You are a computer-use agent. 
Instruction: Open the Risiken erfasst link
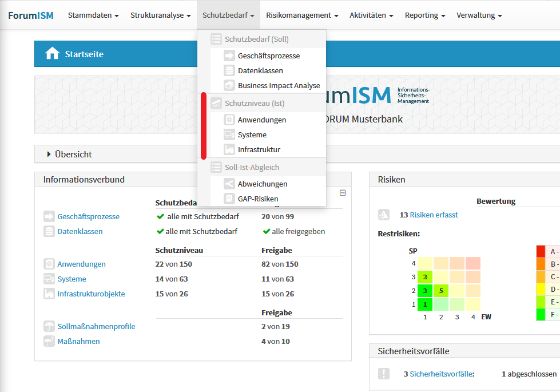click(434, 215)
